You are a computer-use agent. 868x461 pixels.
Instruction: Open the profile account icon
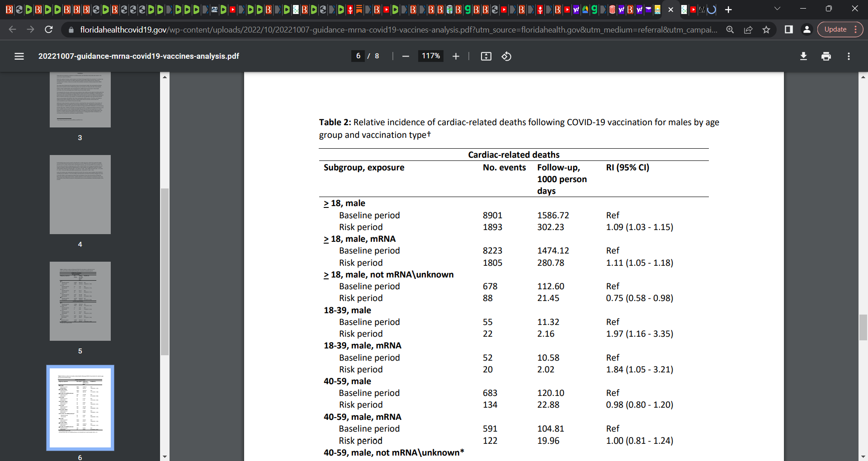[807, 29]
